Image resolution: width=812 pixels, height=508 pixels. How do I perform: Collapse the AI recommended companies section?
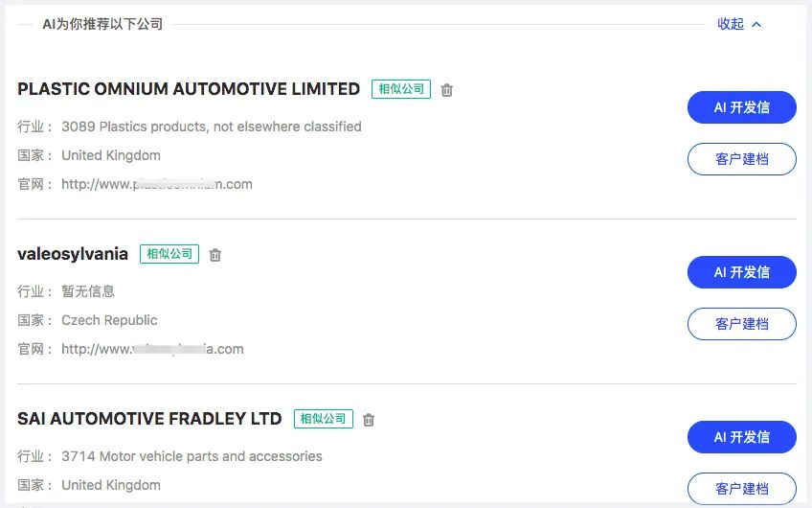tap(731, 24)
